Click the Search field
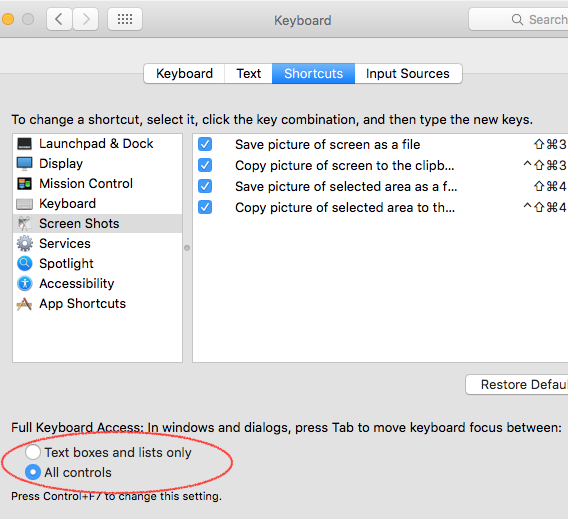 pos(518,19)
